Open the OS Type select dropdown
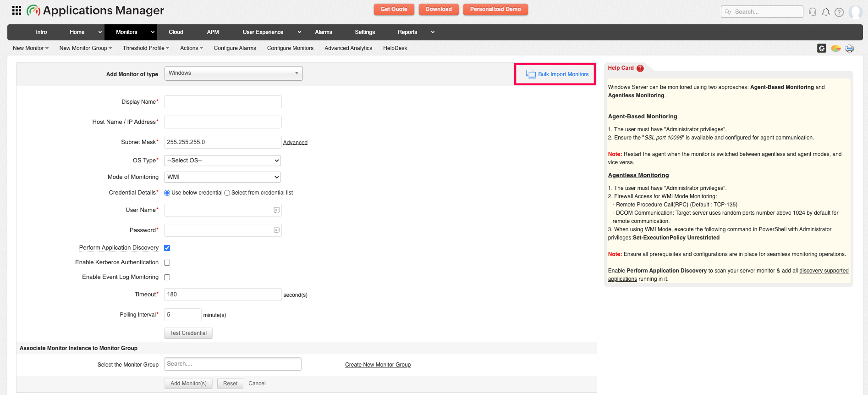The width and height of the screenshot is (868, 395). point(222,161)
